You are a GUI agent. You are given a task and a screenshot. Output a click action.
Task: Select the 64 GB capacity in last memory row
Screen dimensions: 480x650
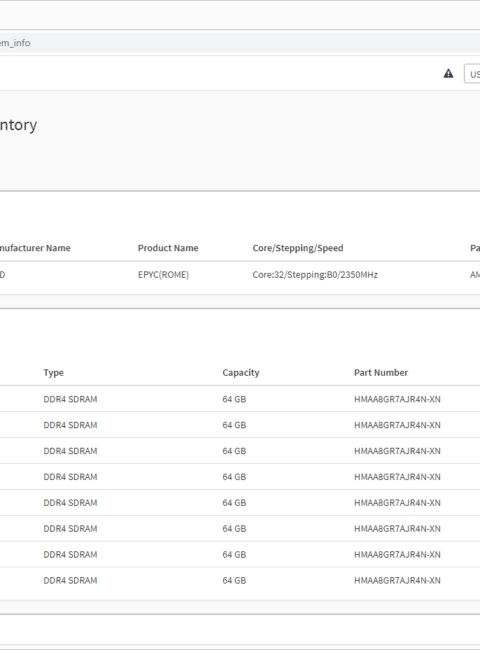pos(234,580)
